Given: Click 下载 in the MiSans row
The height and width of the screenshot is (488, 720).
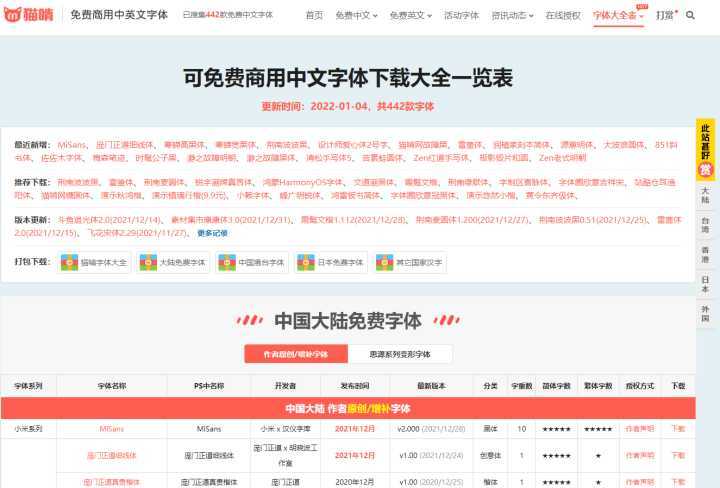Looking at the screenshot, I should tap(678, 429).
